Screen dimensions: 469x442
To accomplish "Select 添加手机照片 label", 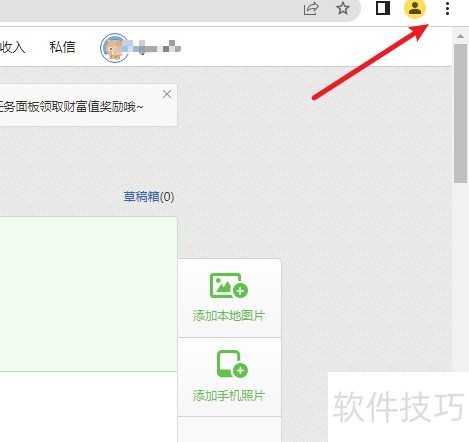I will tap(229, 396).
